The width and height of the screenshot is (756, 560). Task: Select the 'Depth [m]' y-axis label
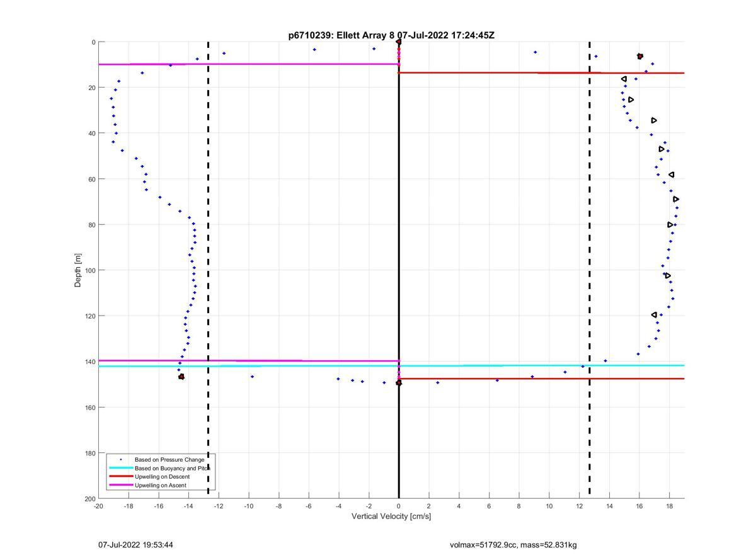click(78, 270)
